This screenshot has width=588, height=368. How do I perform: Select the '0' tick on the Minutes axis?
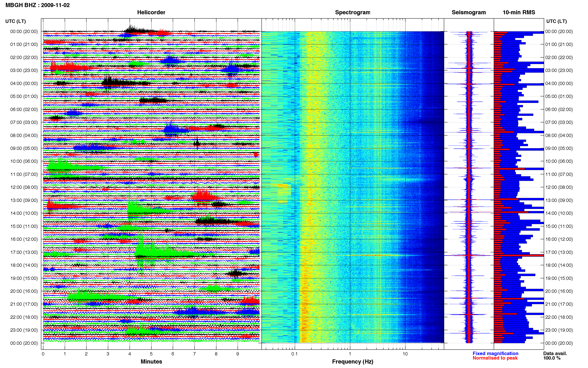43,354
